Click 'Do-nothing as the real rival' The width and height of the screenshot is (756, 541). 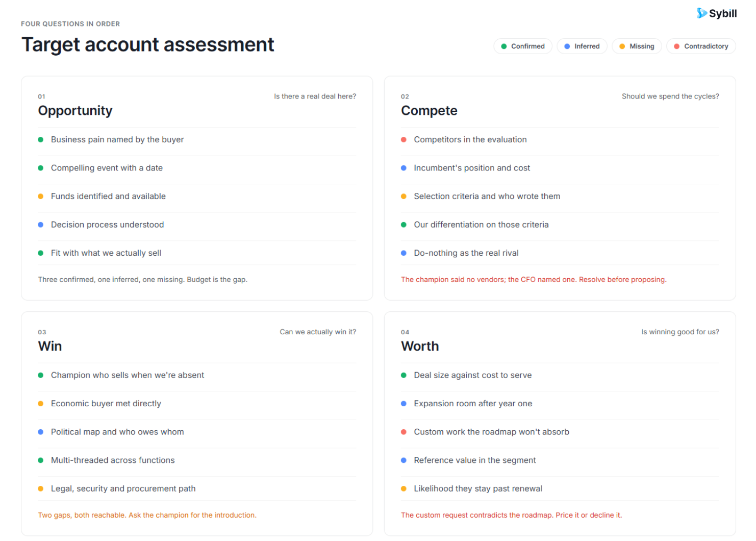[x=466, y=253]
